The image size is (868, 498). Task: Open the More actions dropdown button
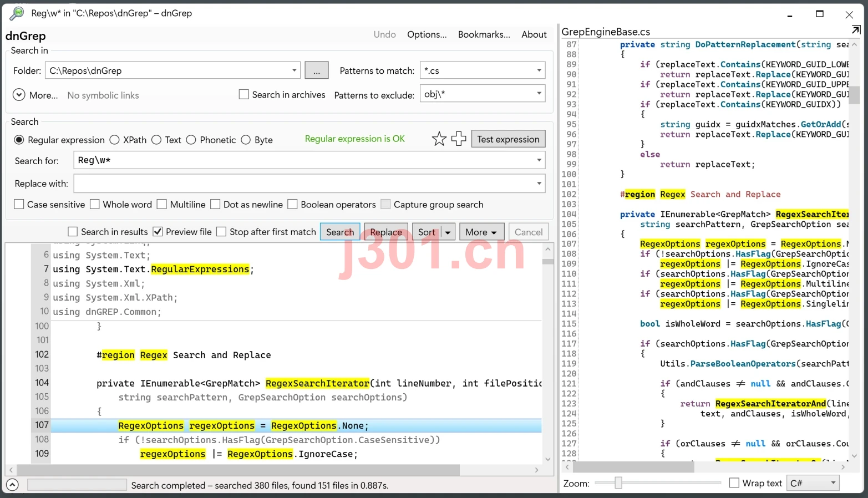click(x=481, y=232)
